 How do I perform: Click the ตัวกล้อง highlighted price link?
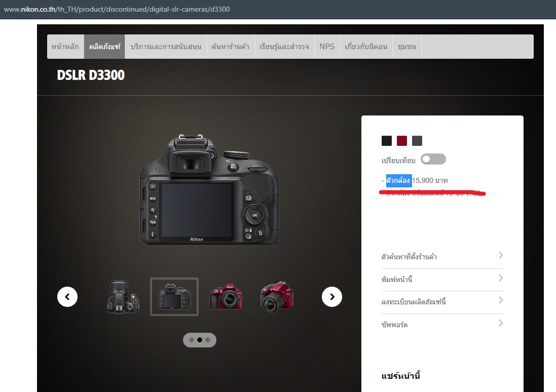coord(398,180)
